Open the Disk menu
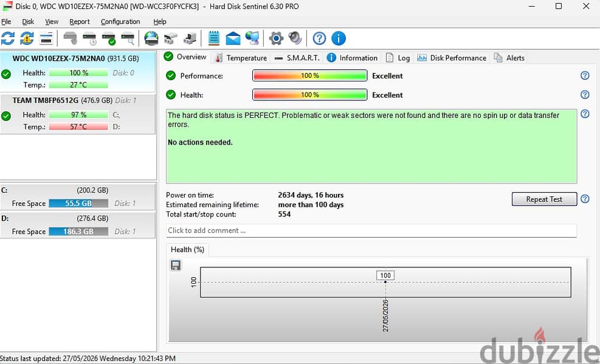The image size is (600, 364). pyautogui.click(x=28, y=22)
